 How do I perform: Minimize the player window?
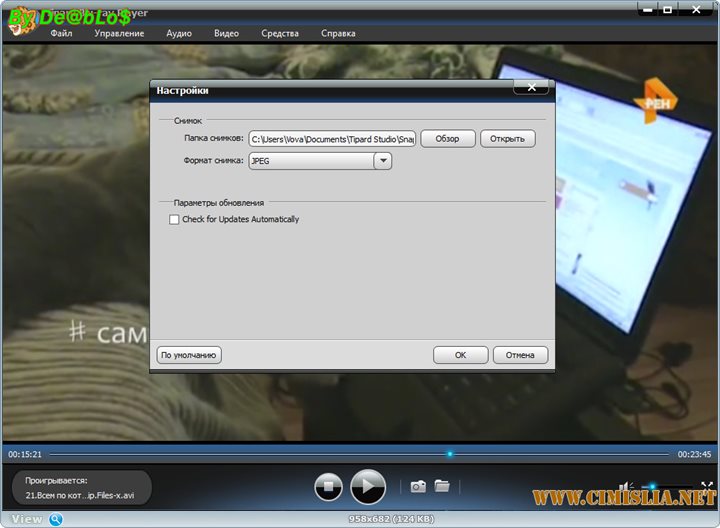click(647, 10)
